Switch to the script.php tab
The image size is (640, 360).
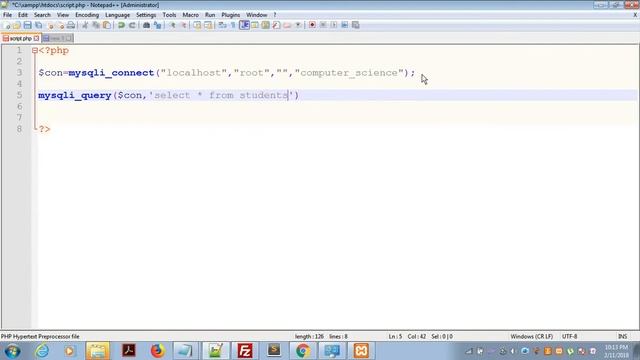(20, 38)
